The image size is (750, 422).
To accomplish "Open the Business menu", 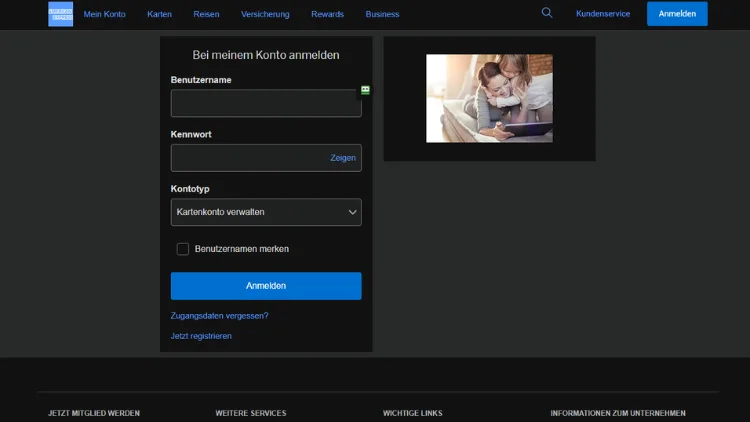I will pos(382,14).
